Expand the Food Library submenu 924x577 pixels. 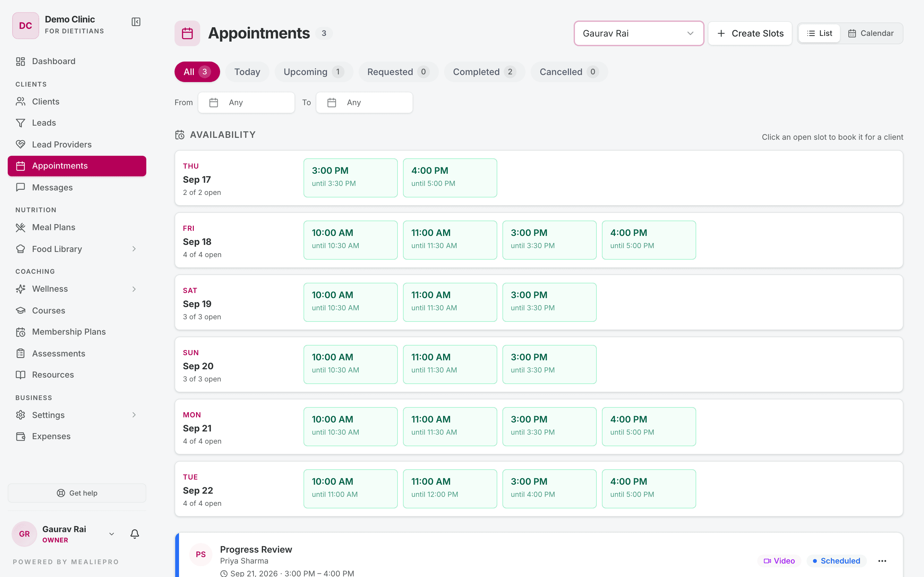point(134,249)
